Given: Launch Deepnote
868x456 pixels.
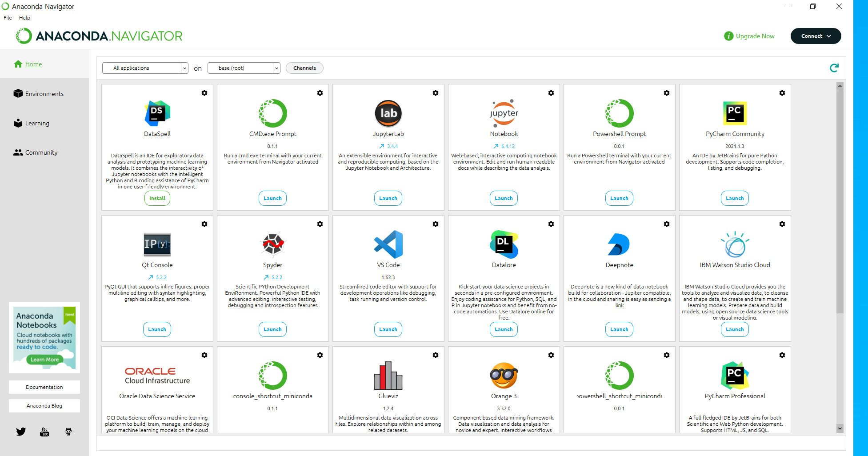Looking at the screenshot, I should pos(619,329).
